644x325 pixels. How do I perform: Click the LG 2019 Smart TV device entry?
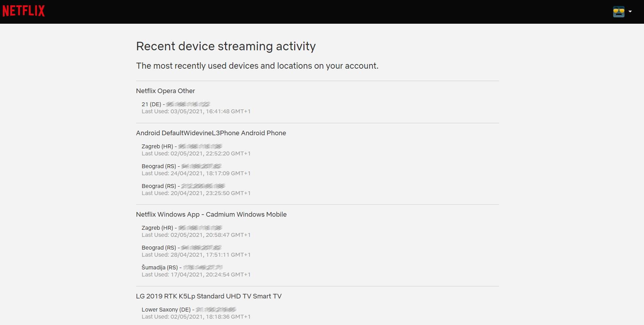(208, 296)
